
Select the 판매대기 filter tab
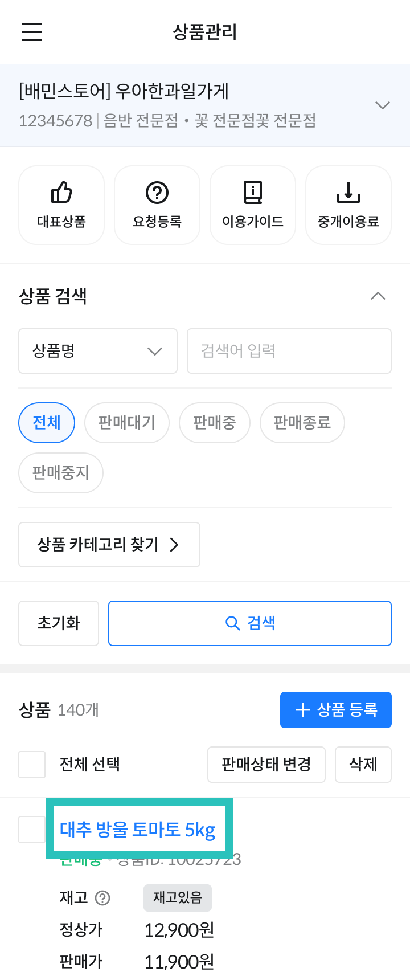pos(127,423)
